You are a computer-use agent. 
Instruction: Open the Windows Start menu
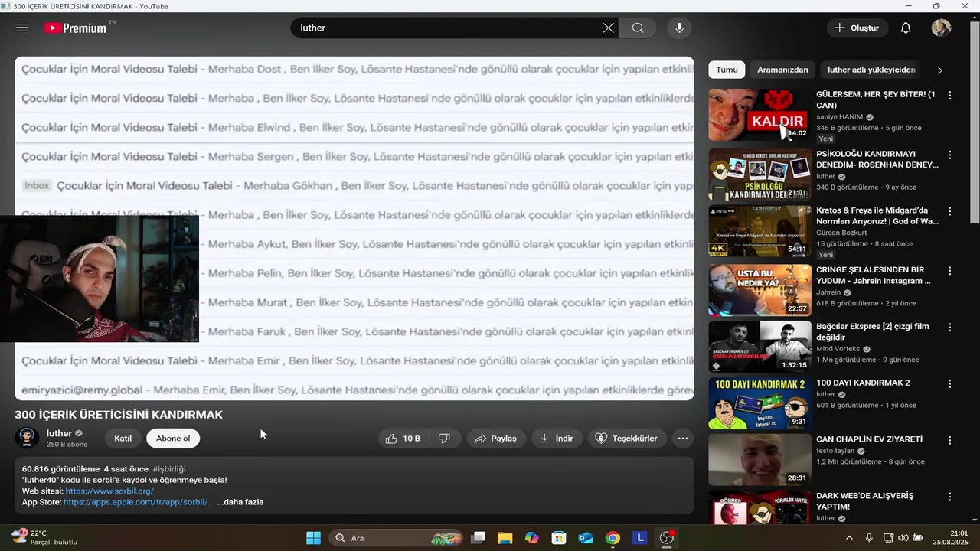tap(313, 538)
